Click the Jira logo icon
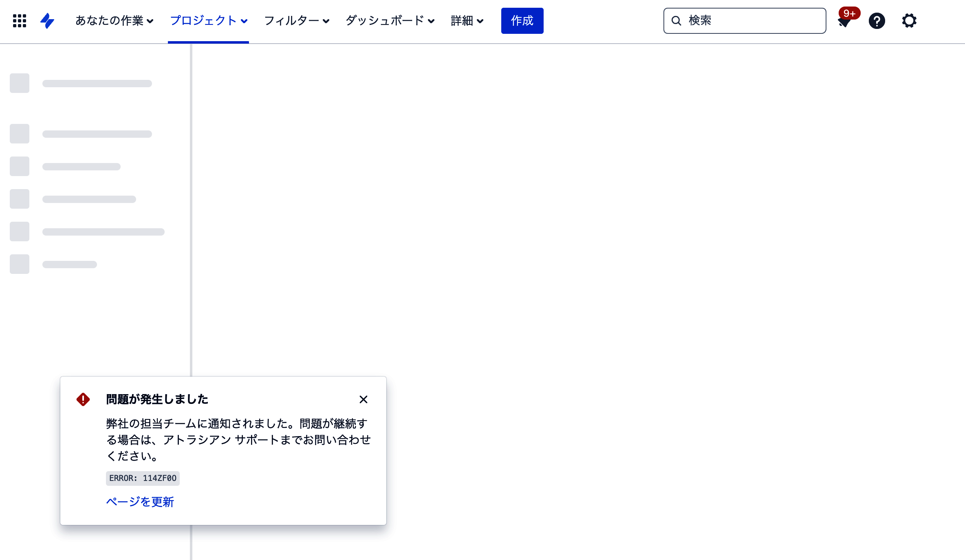This screenshot has height=560, width=965. point(47,21)
